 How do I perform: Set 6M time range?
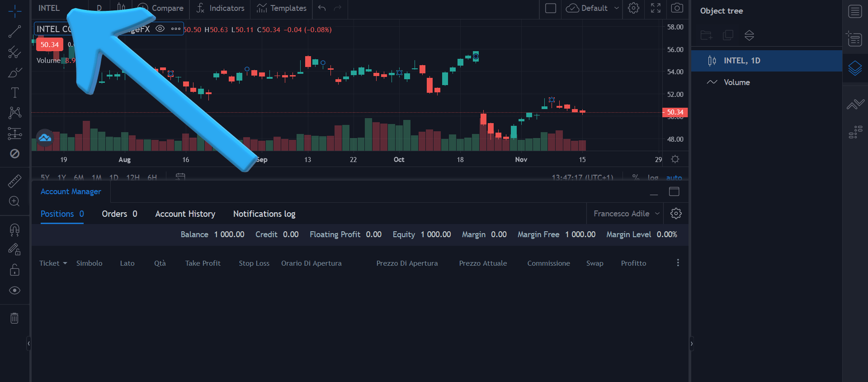[79, 177]
